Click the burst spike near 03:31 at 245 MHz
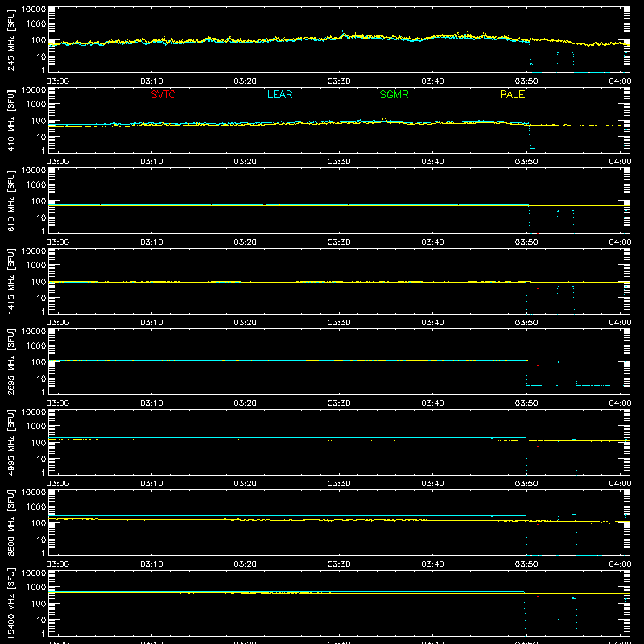 tap(344, 32)
